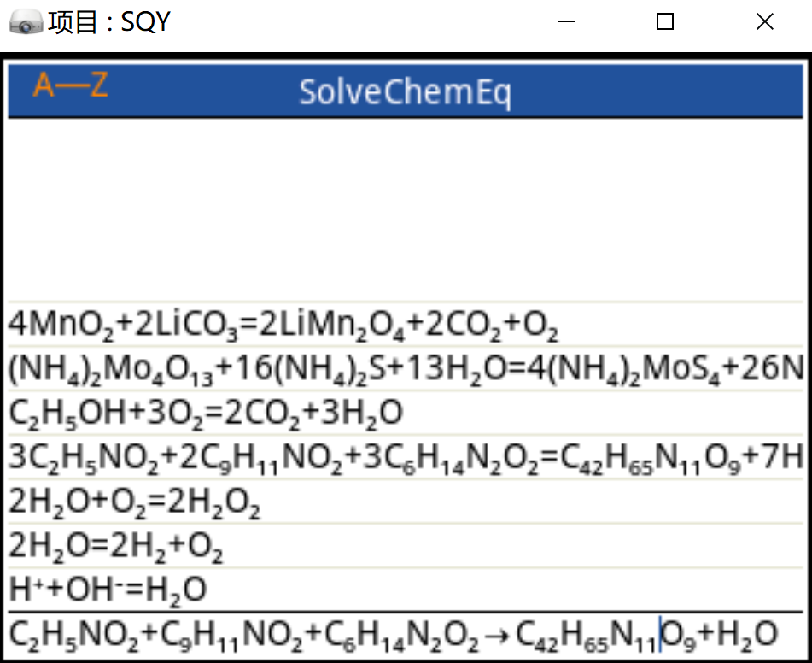Image resolution: width=812 pixels, height=663 pixels.
Task: Minimize the SQY project window
Action: (x=567, y=21)
